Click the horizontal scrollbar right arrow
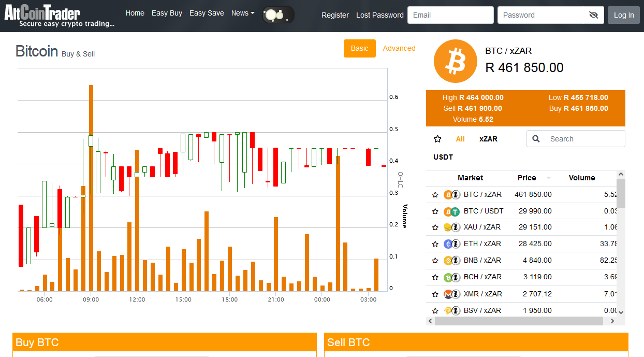Image resolution: width=644 pixels, height=357 pixels. point(612,321)
